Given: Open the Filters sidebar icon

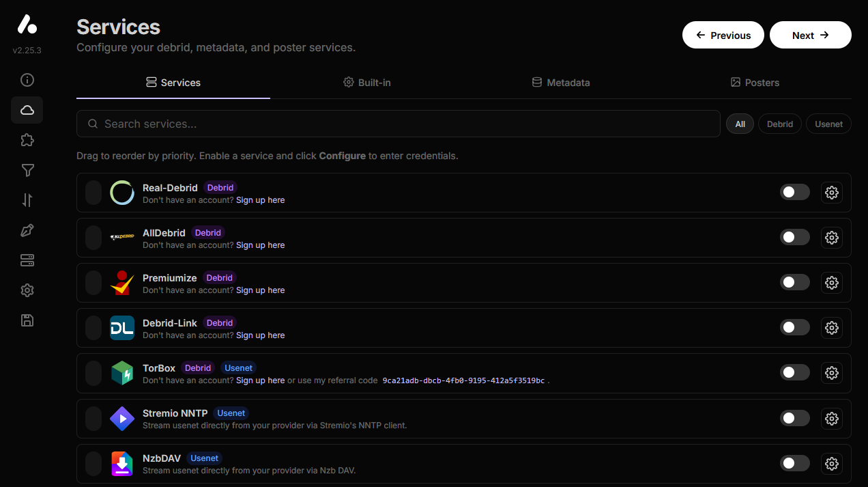Looking at the screenshot, I should click(x=27, y=170).
